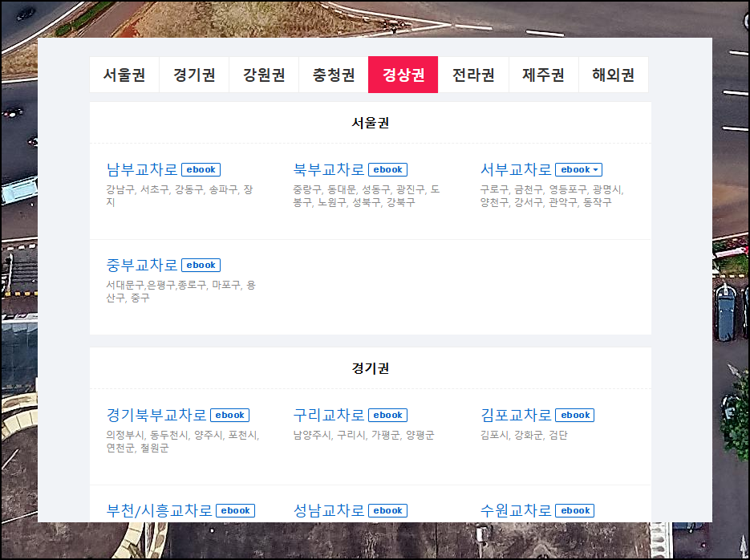750x560 pixels.
Task: Open the 김포교차로 link
Action: coord(516,415)
